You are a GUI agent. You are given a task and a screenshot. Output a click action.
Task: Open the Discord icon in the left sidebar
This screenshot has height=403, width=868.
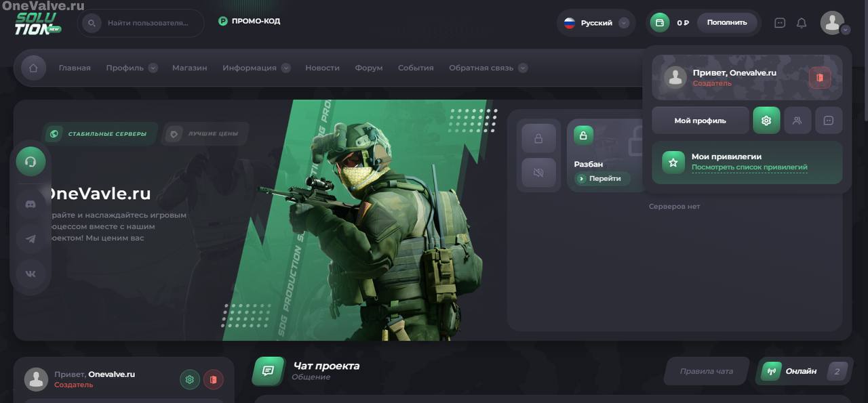31,203
